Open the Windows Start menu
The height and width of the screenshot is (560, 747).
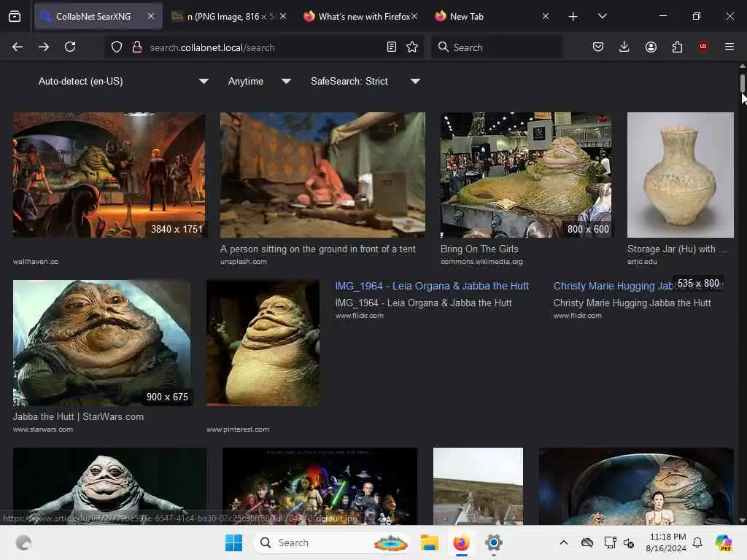(x=234, y=542)
